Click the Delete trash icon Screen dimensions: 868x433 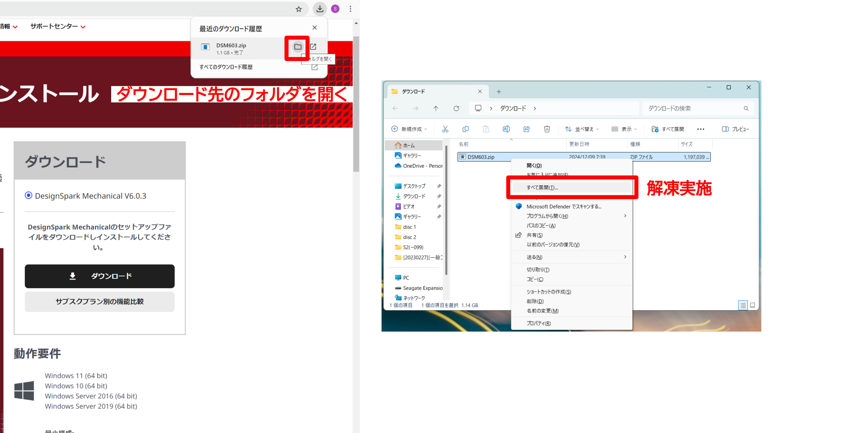point(547,129)
